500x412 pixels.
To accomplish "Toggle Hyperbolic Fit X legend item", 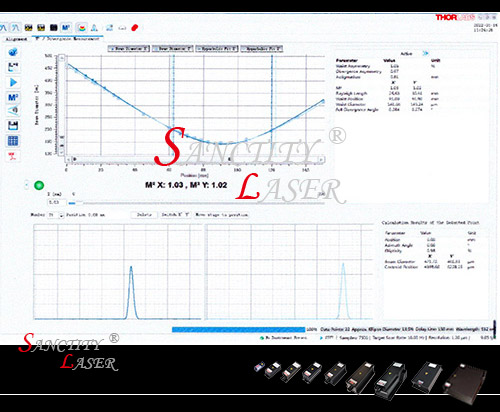I will pos(217,49).
